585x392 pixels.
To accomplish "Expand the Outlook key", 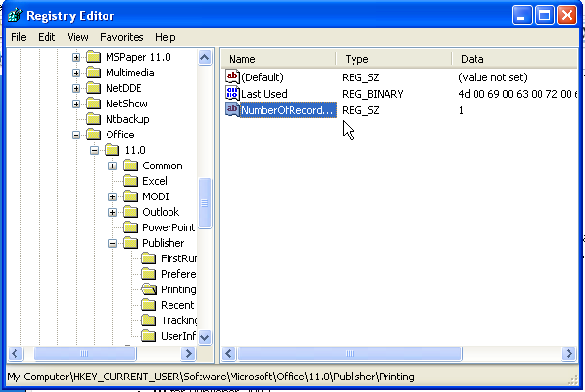I will click(112, 212).
